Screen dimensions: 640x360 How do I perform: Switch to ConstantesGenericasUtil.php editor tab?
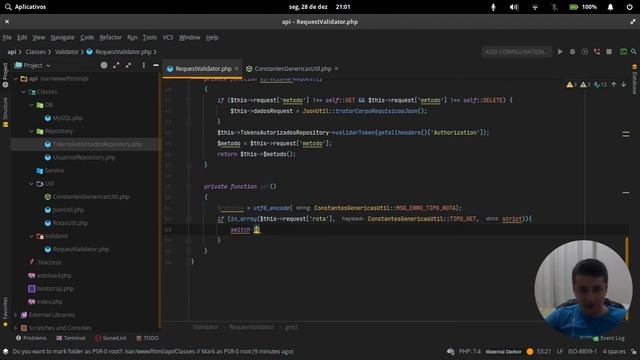(x=292, y=69)
